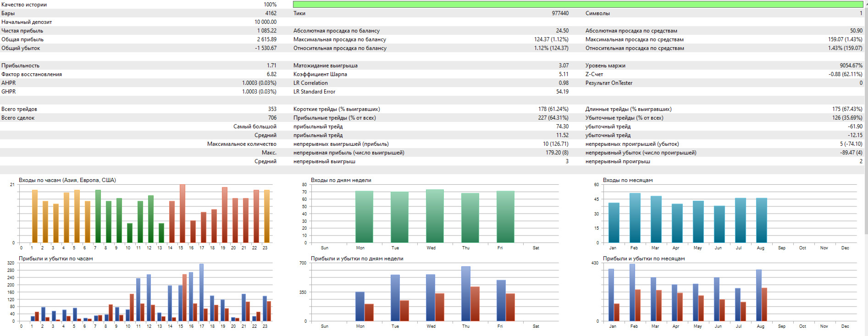This screenshot has width=868, height=336.
Task: Select the total trades value '353'
Action: [x=272, y=109]
